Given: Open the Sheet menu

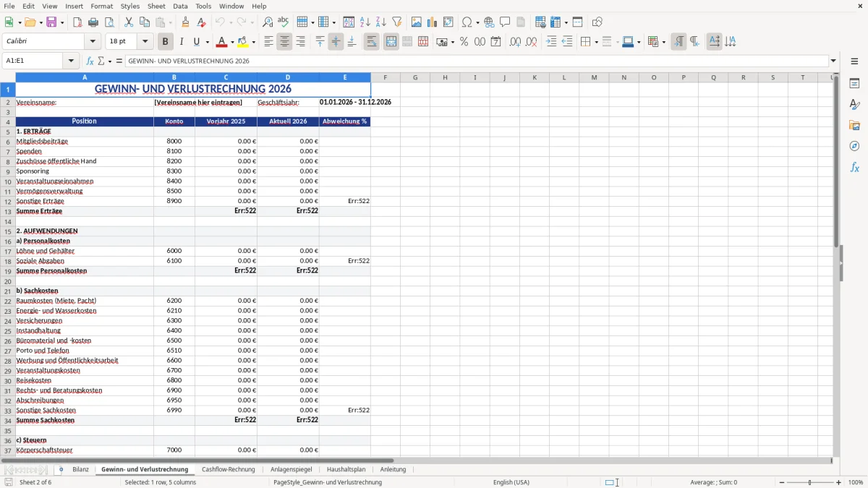Looking at the screenshot, I should coord(156,6).
